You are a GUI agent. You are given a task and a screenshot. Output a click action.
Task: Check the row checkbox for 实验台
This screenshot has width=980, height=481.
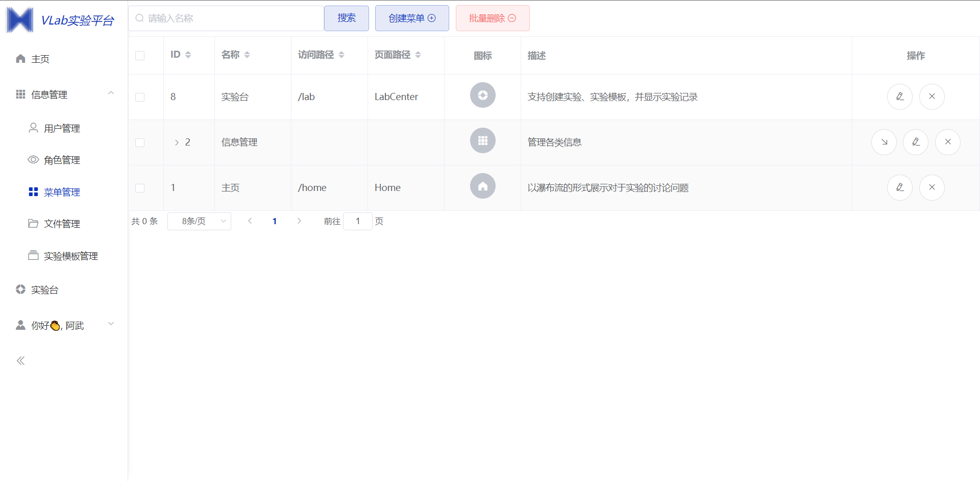click(140, 97)
